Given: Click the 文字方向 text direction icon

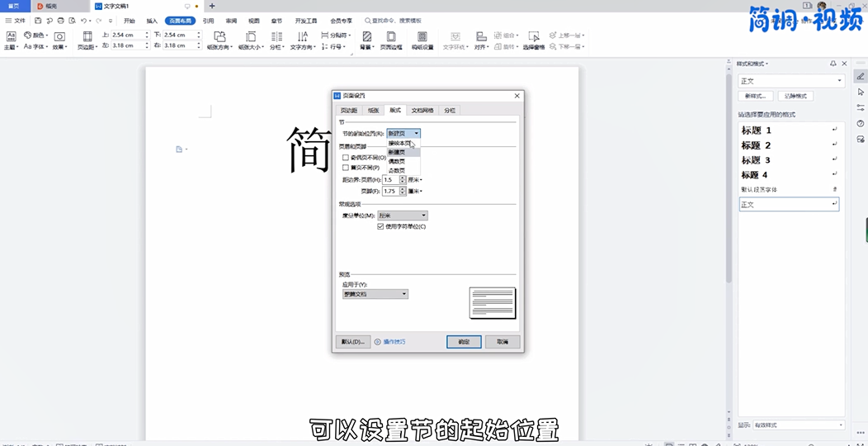Looking at the screenshot, I should [303, 37].
